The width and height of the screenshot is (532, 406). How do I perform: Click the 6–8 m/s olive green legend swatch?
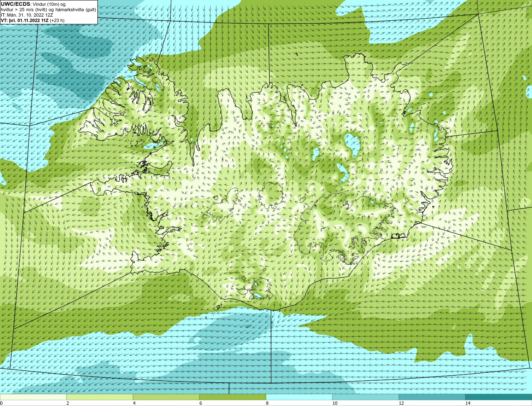(x=233, y=397)
